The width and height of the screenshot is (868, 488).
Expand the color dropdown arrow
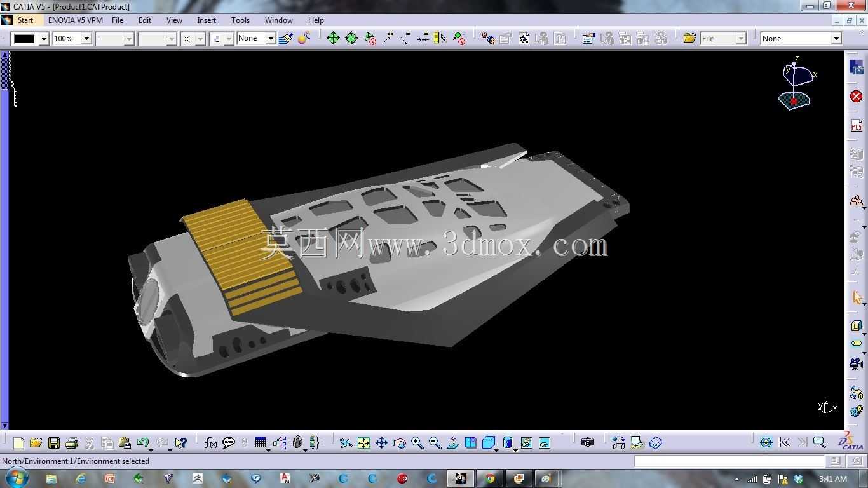click(44, 39)
